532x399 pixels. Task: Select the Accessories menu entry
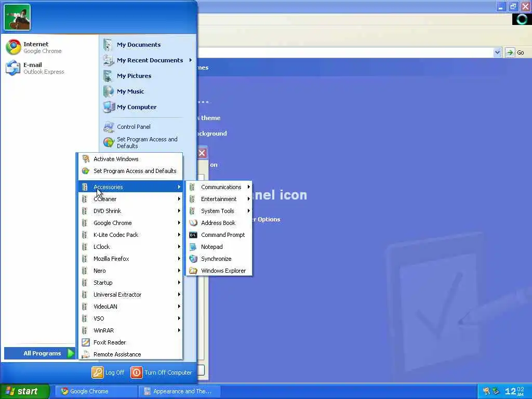click(130, 187)
